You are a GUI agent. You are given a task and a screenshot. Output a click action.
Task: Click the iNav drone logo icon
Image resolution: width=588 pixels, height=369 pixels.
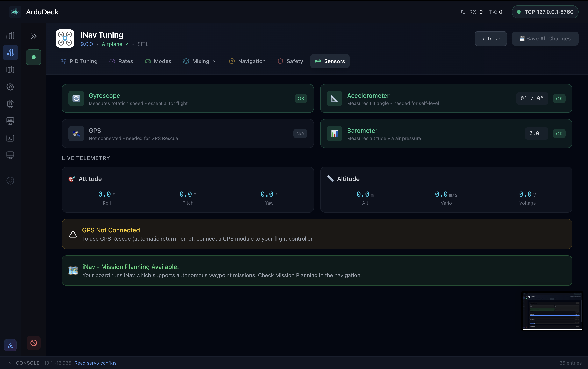click(x=65, y=39)
